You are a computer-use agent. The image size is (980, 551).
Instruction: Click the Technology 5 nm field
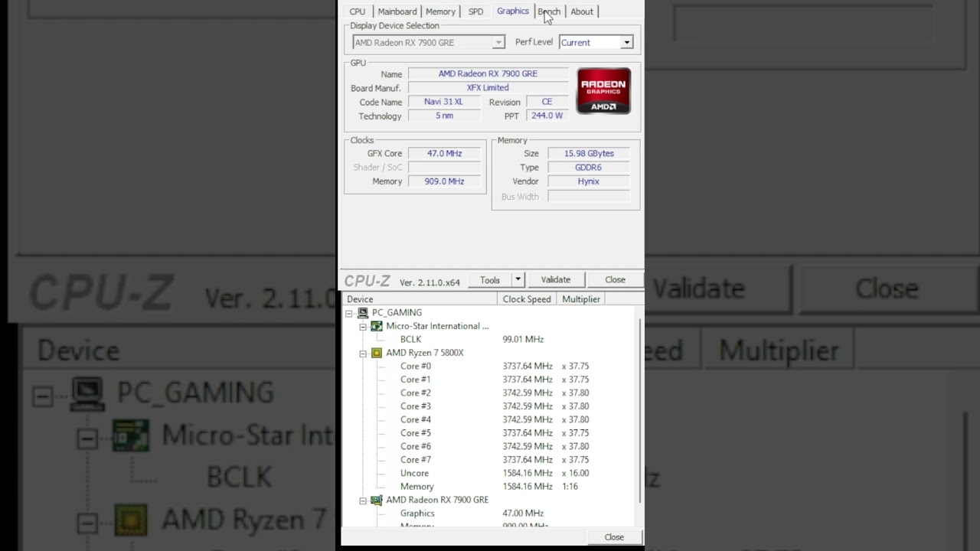[444, 116]
